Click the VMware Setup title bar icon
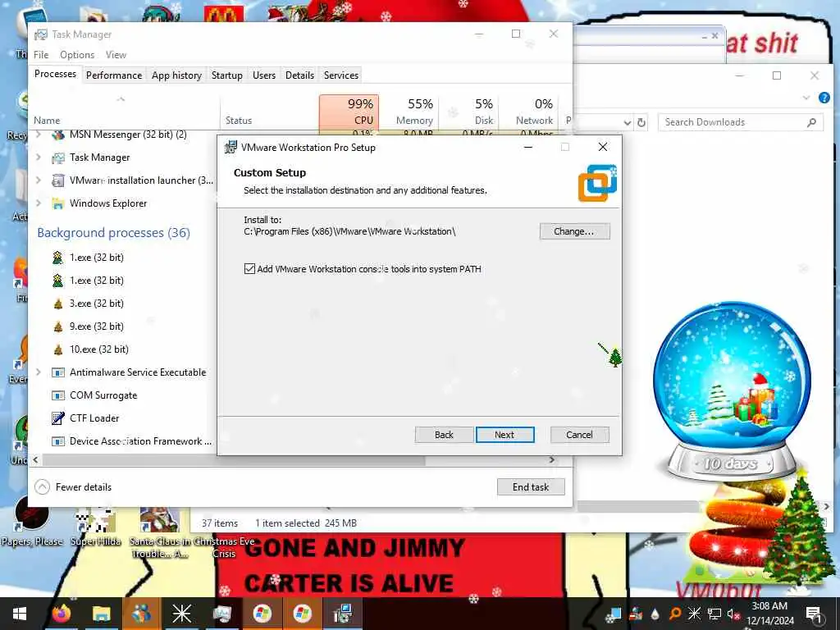The height and width of the screenshot is (630, 840). tap(231, 148)
